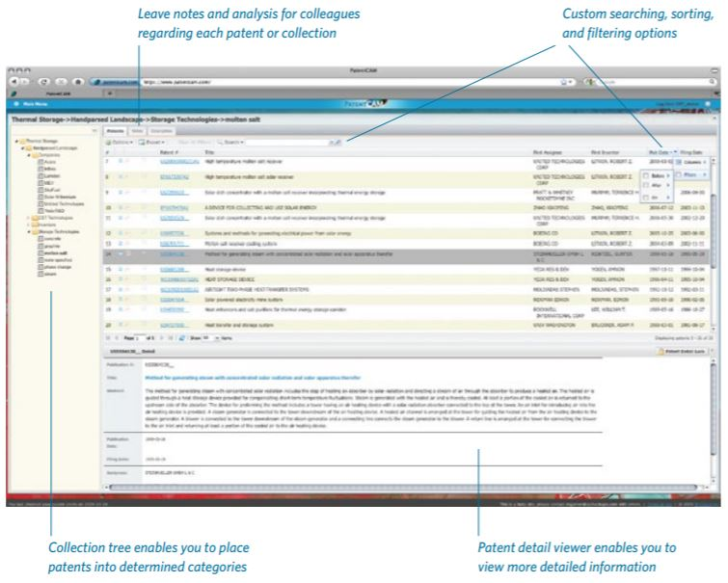The width and height of the screenshot is (728, 583).
Task: Go to the first page of results
Action: point(109,338)
